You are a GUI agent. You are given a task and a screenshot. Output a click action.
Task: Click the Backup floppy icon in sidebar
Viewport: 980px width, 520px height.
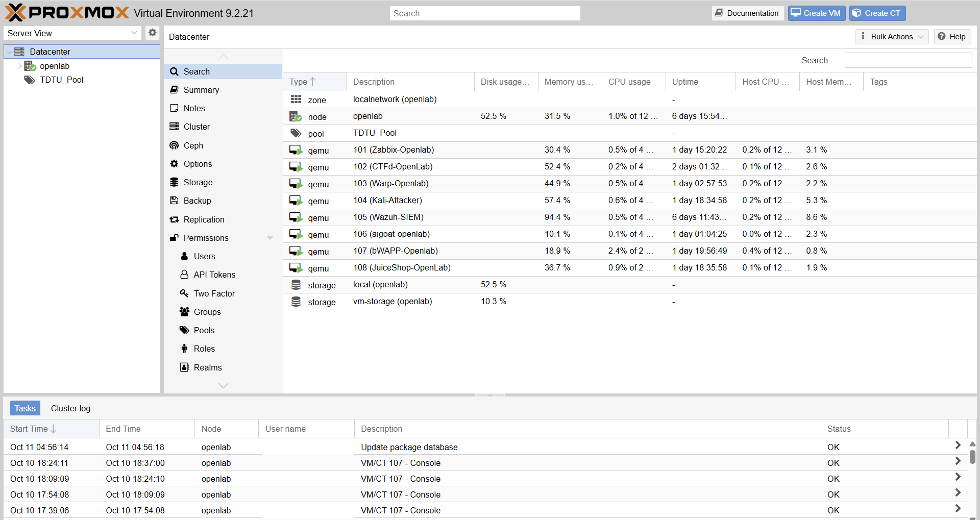(174, 201)
